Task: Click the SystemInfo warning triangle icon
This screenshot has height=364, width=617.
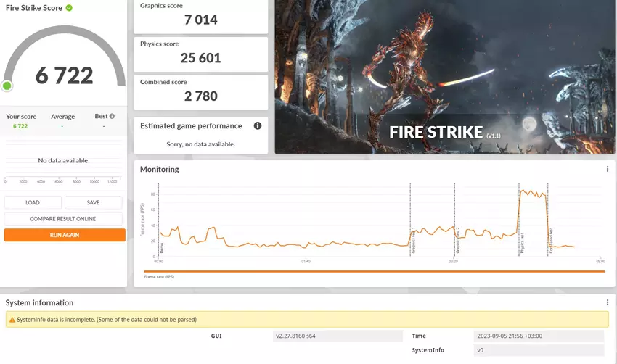Action: (11, 319)
